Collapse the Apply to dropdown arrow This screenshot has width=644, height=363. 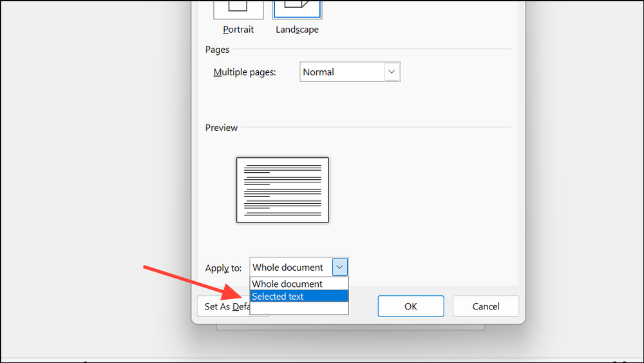tap(339, 267)
